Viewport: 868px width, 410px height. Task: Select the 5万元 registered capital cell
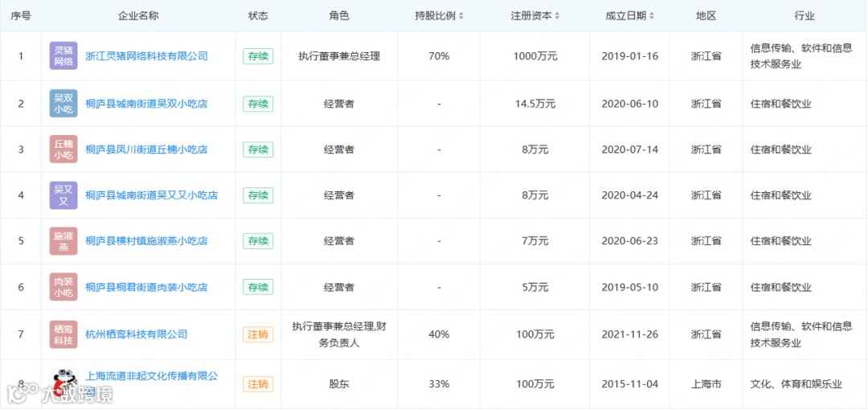tap(534, 287)
